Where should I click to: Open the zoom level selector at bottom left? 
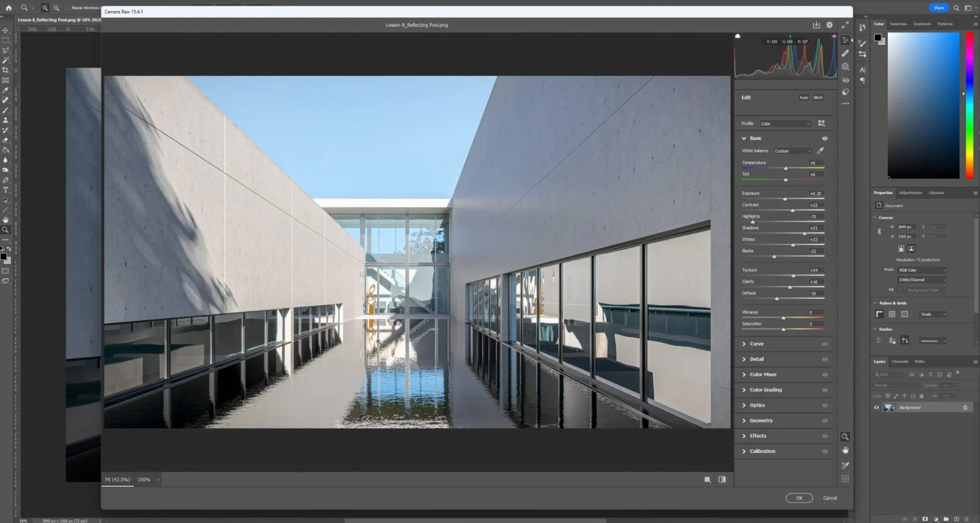[149, 479]
